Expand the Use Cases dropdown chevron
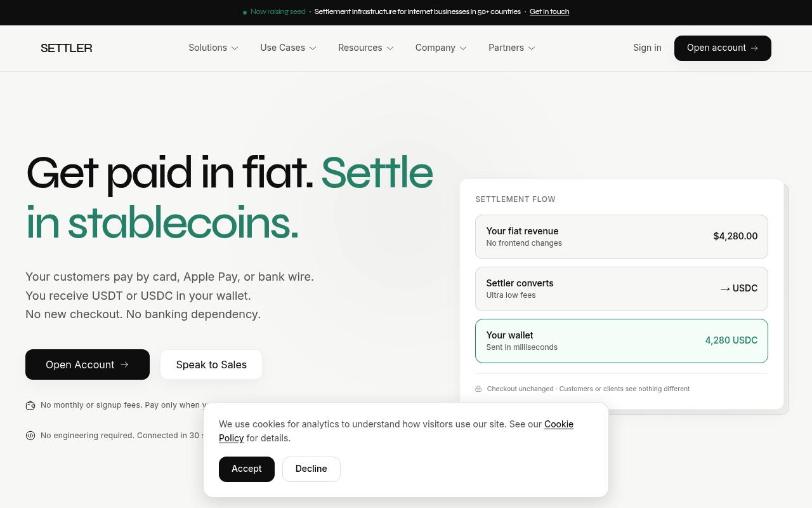 [x=313, y=48]
